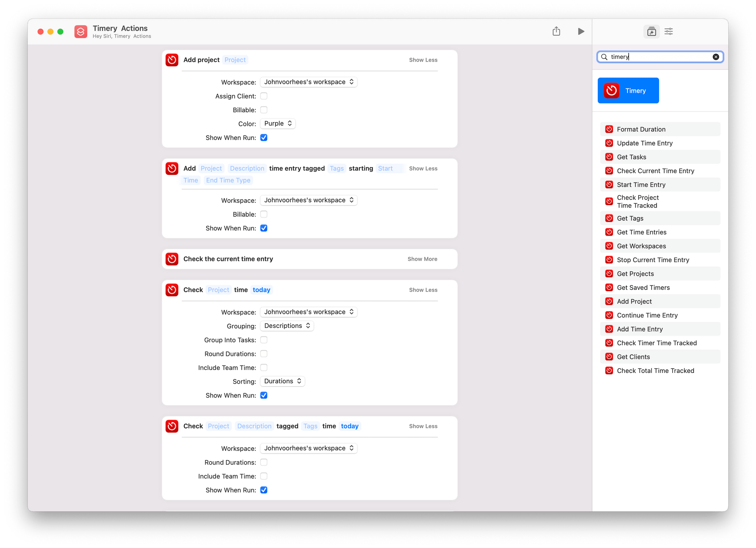Enable Billable in the Add time entry action
Screen dimensions: 756x548
click(x=264, y=214)
